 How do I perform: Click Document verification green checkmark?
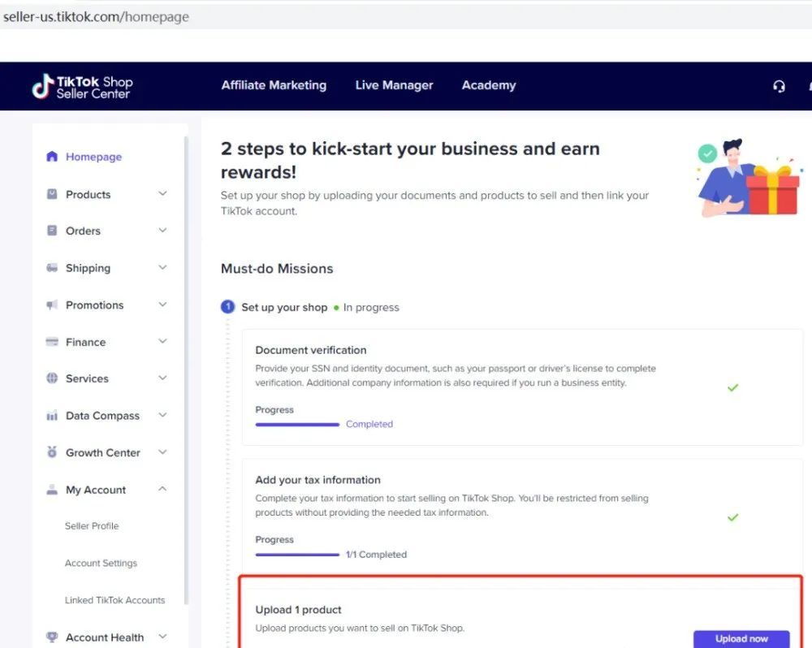pyautogui.click(x=732, y=388)
